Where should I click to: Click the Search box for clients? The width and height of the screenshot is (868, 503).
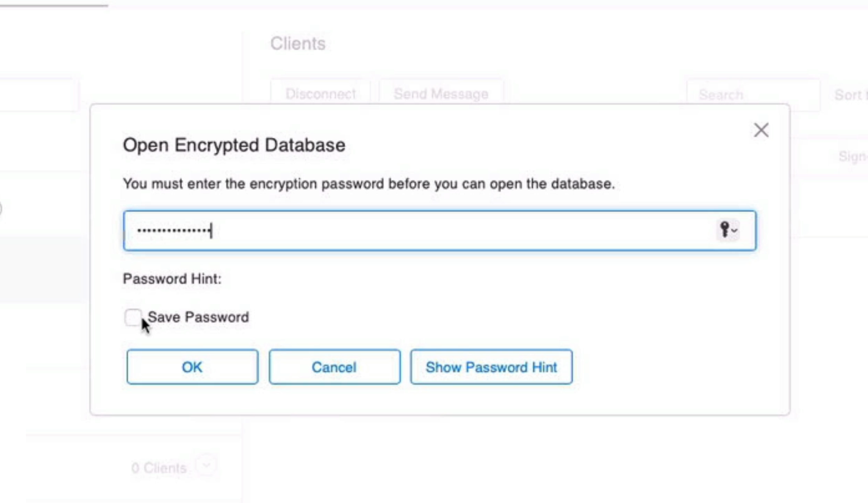[x=752, y=95]
